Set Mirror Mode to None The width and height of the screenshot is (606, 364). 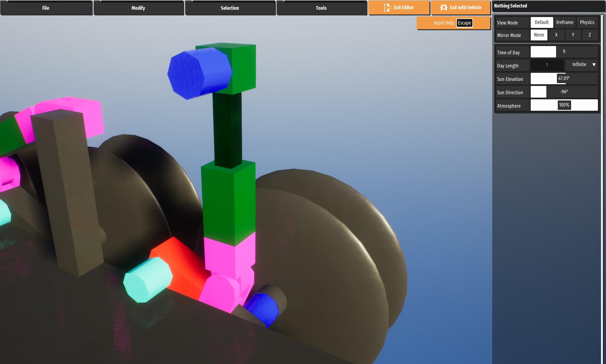click(x=539, y=35)
